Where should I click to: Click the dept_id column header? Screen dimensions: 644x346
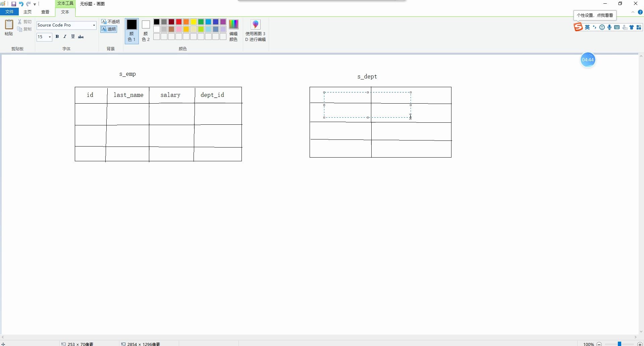point(212,95)
